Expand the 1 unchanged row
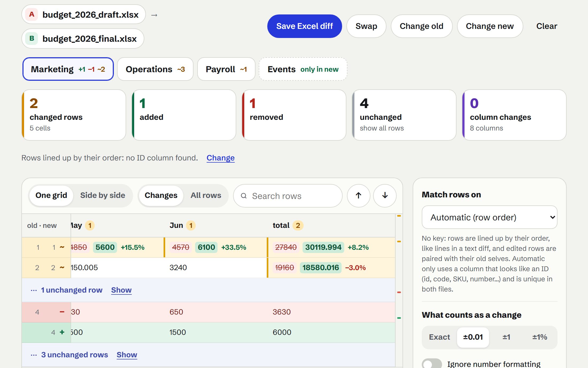This screenshot has width=588, height=368. pyautogui.click(x=121, y=290)
